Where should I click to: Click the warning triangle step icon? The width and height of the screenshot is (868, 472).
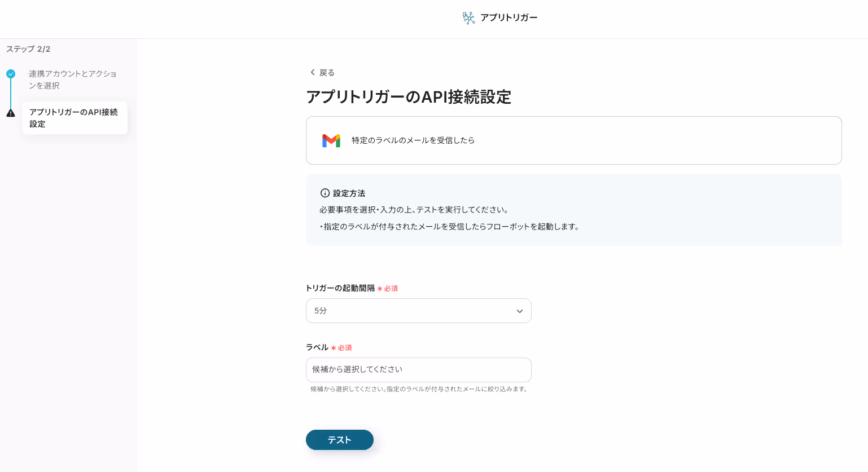click(11, 113)
